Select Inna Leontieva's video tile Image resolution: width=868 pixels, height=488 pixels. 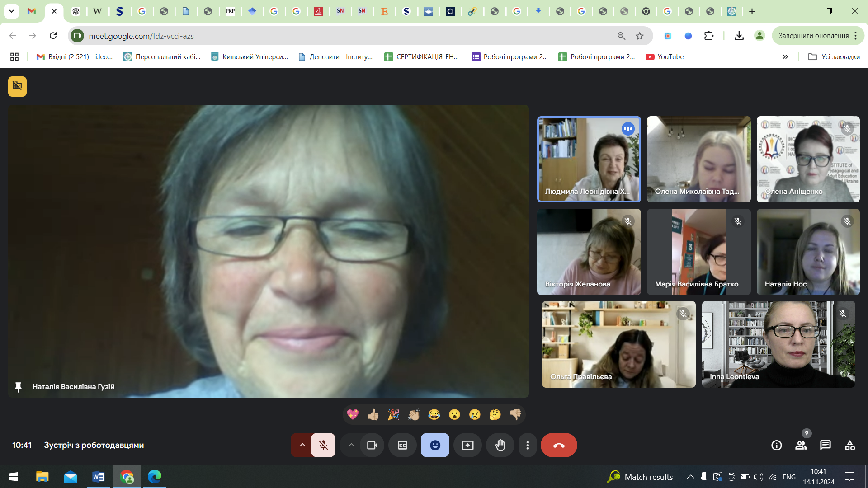point(778,344)
